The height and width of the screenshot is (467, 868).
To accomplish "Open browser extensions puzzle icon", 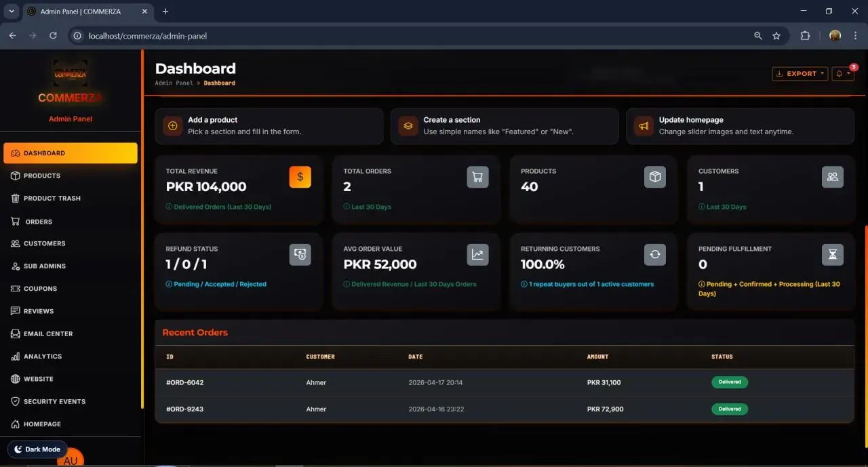I will [x=806, y=36].
